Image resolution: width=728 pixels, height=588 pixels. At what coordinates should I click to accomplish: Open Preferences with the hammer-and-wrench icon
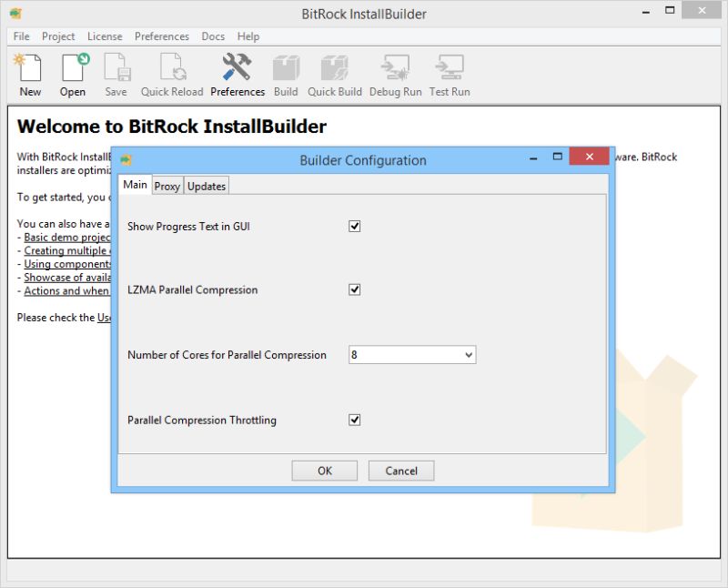(238, 67)
